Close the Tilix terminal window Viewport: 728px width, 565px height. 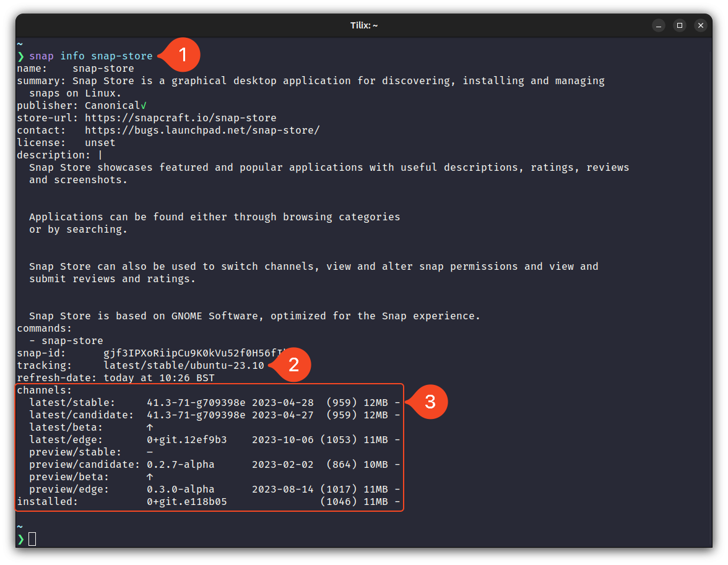coord(700,25)
